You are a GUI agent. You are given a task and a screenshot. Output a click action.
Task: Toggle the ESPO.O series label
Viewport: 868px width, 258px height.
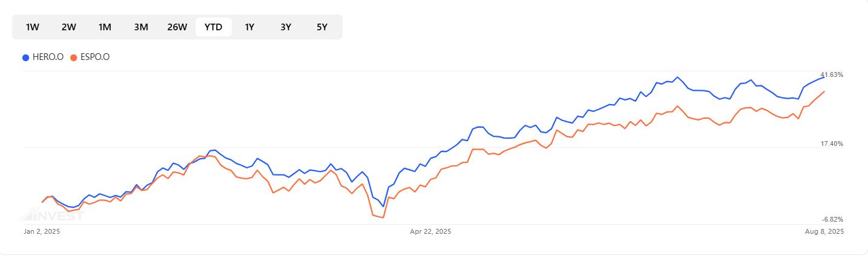(x=95, y=58)
